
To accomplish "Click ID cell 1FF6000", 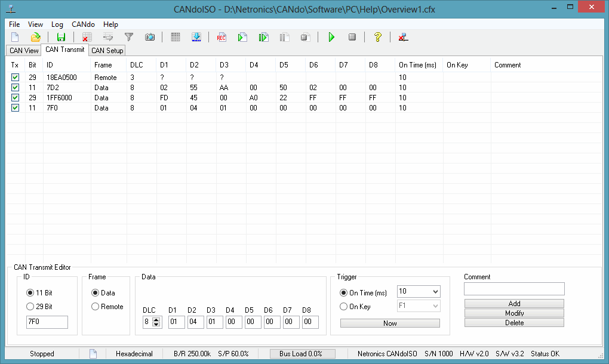I will pyautogui.click(x=60, y=98).
